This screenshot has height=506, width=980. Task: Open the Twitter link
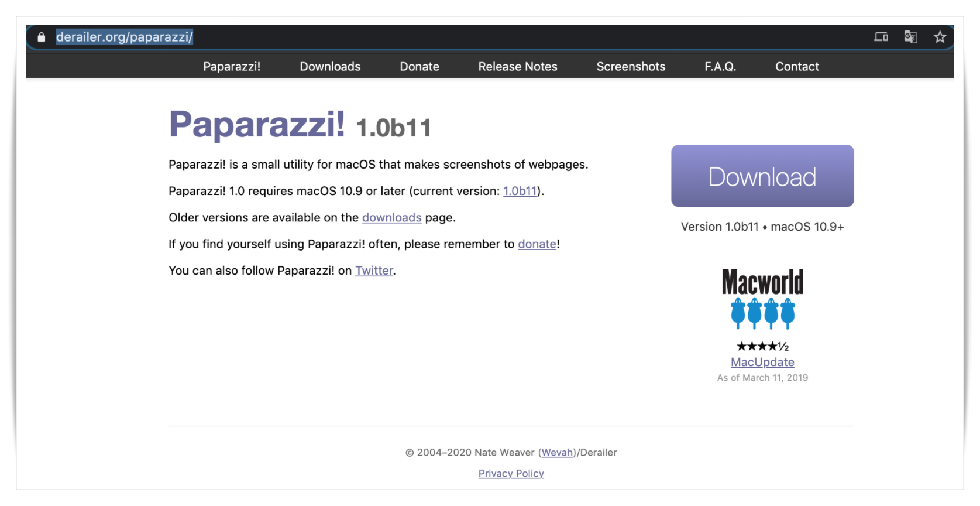pos(374,271)
